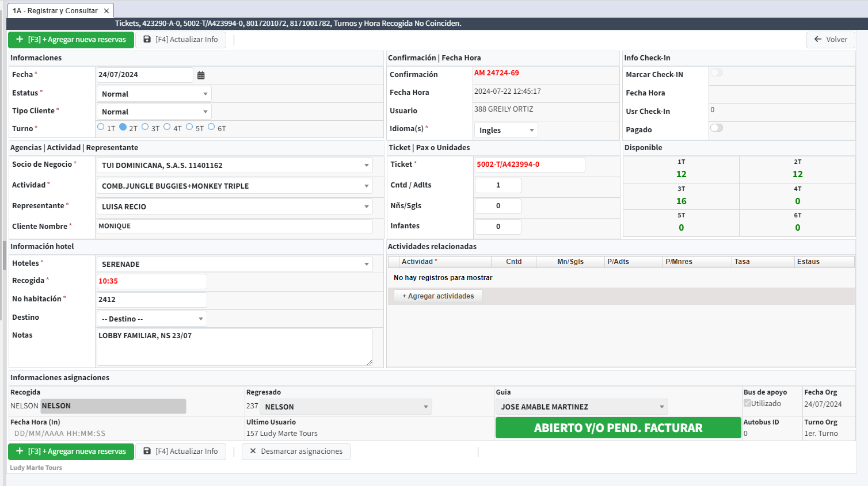The width and height of the screenshot is (868, 486).
Task: Select turno 6T radio button
Action: (211, 127)
